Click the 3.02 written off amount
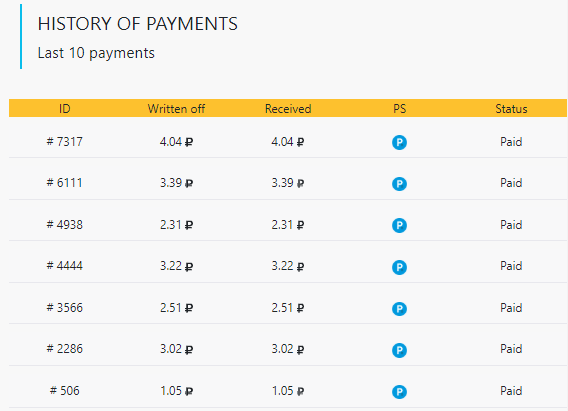Screen dimensions: 568x411 coord(176,349)
